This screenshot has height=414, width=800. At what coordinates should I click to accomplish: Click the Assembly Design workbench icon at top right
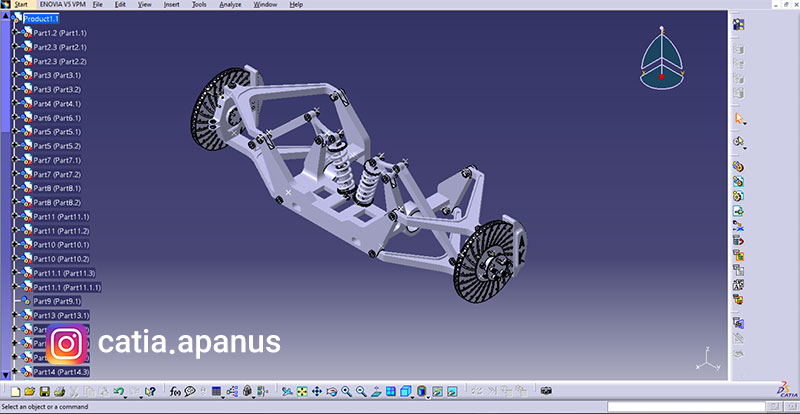point(738,25)
